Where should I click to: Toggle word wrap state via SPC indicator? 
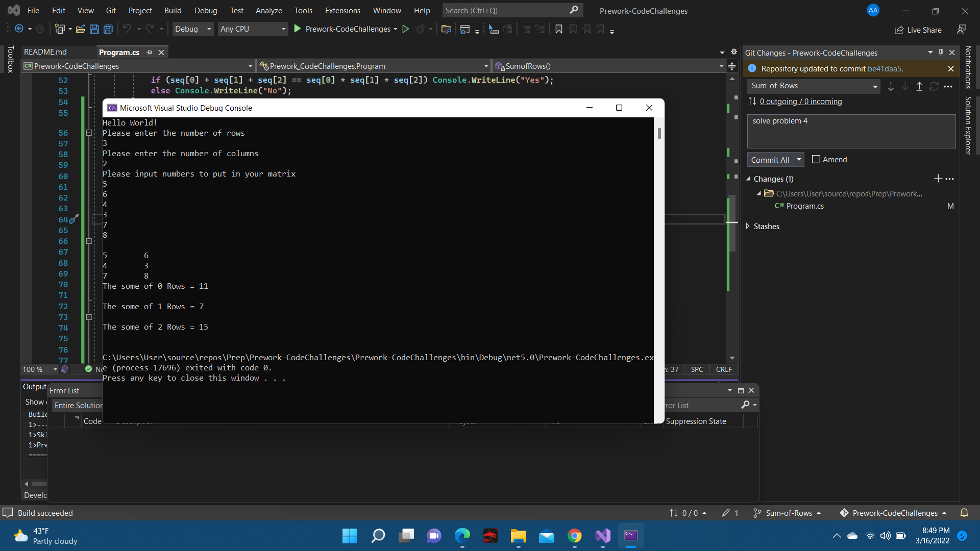[x=697, y=369]
